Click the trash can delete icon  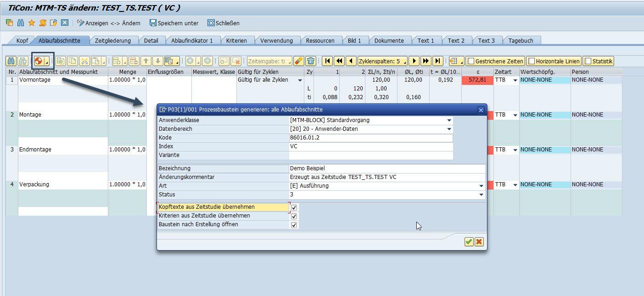coord(311,61)
